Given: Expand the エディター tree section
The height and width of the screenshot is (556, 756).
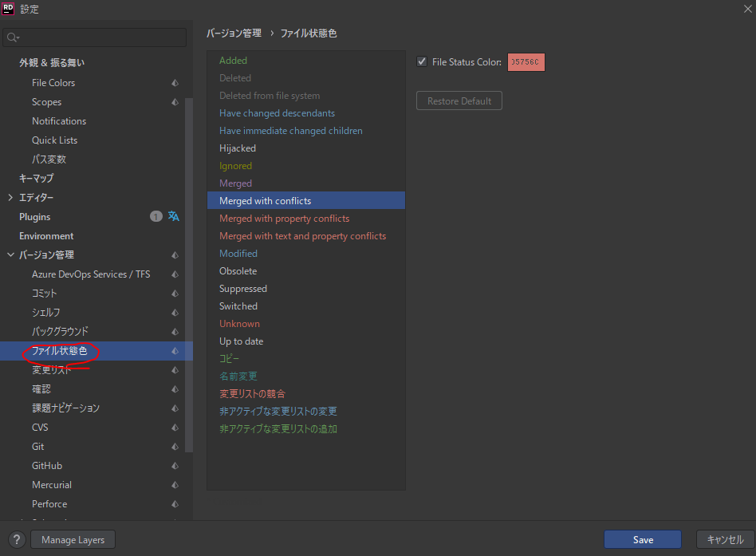Looking at the screenshot, I should (10, 198).
